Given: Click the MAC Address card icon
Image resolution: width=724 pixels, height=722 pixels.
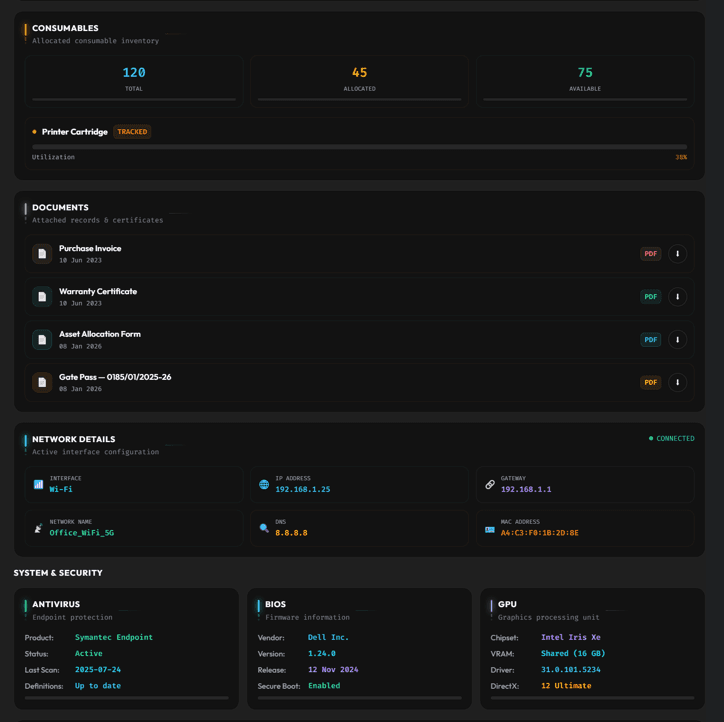Looking at the screenshot, I should (490, 529).
